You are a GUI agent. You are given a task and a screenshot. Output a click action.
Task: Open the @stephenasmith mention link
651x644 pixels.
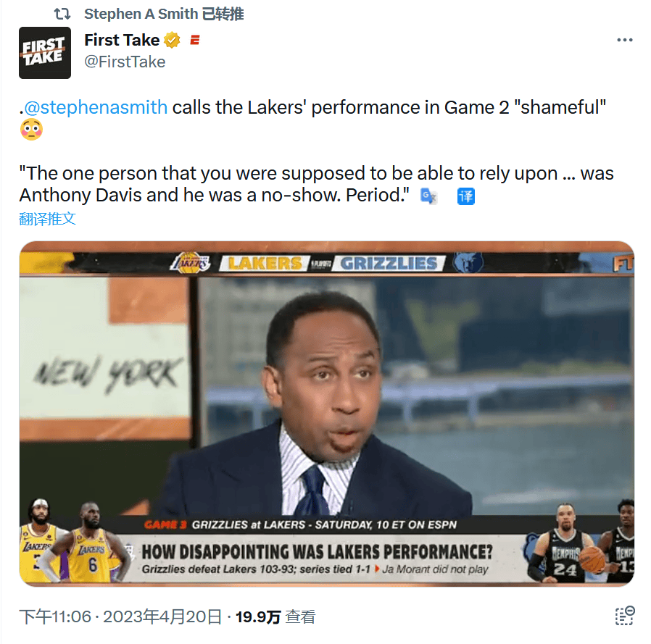click(x=96, y=107)
